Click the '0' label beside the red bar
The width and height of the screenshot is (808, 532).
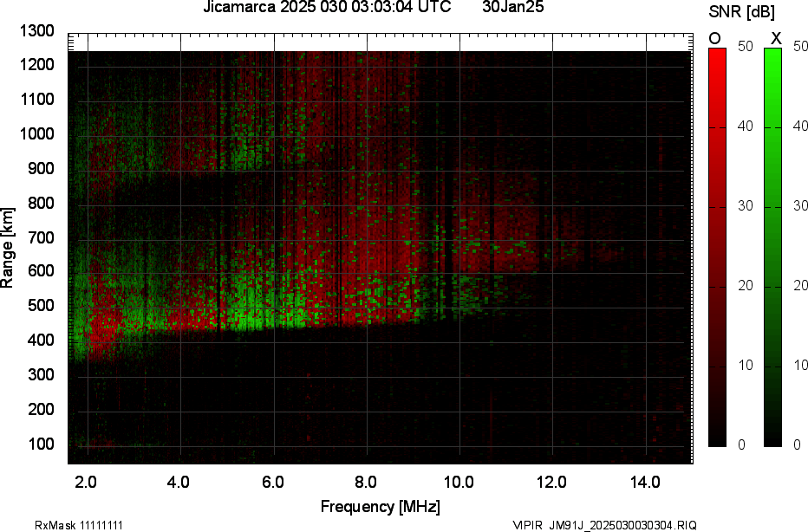click(x=741, y=445)
